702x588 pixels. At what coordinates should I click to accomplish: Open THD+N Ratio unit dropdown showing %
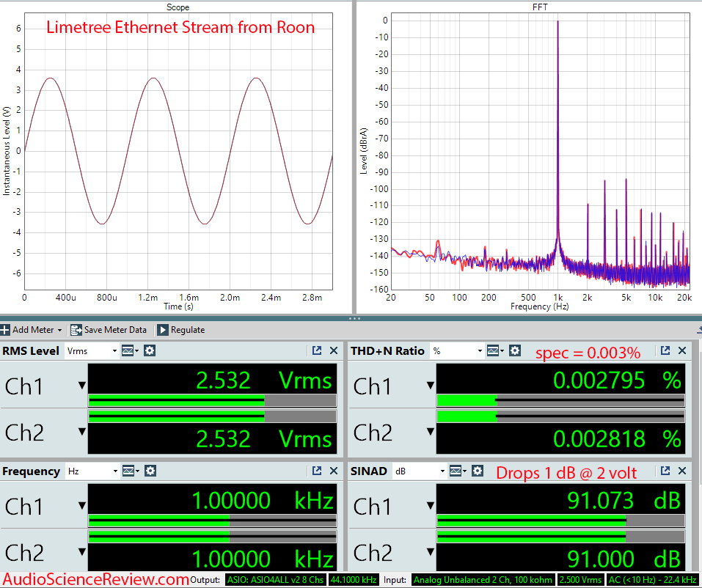(457, 351)
